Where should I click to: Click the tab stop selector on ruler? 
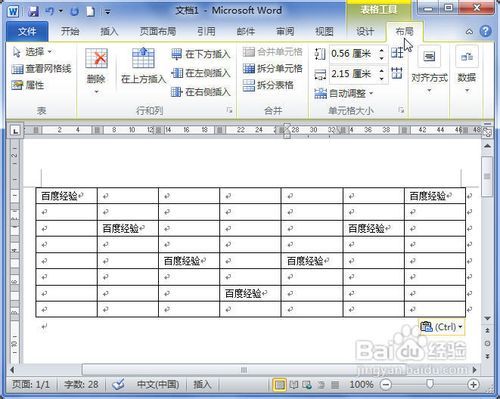pyautogui.click(x=15, y=131)
